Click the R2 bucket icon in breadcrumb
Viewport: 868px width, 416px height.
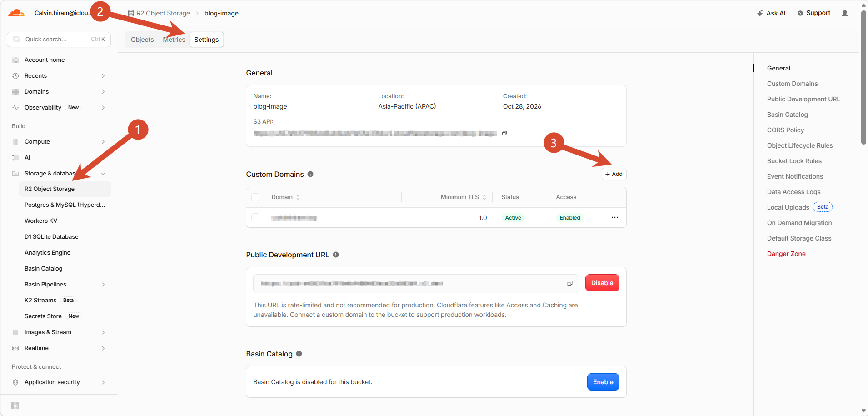click(x=131, y=13)
